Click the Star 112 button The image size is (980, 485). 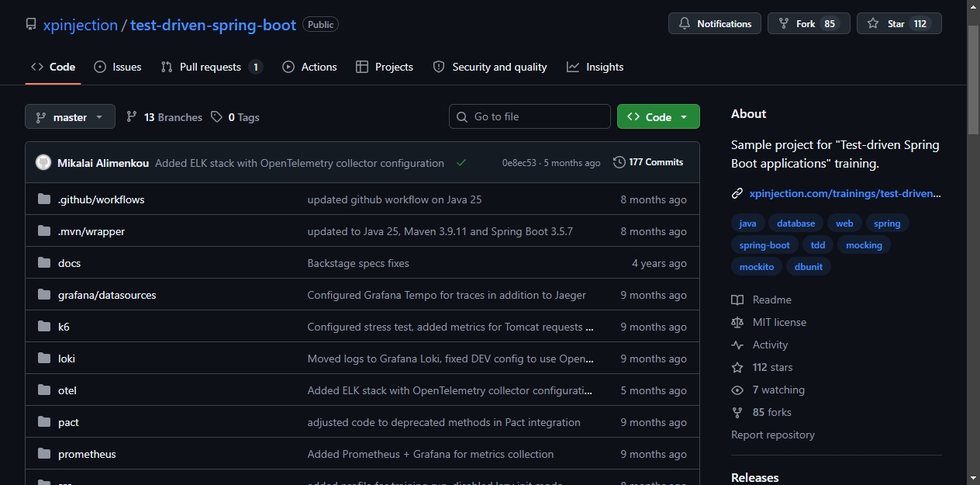point(899,24)
